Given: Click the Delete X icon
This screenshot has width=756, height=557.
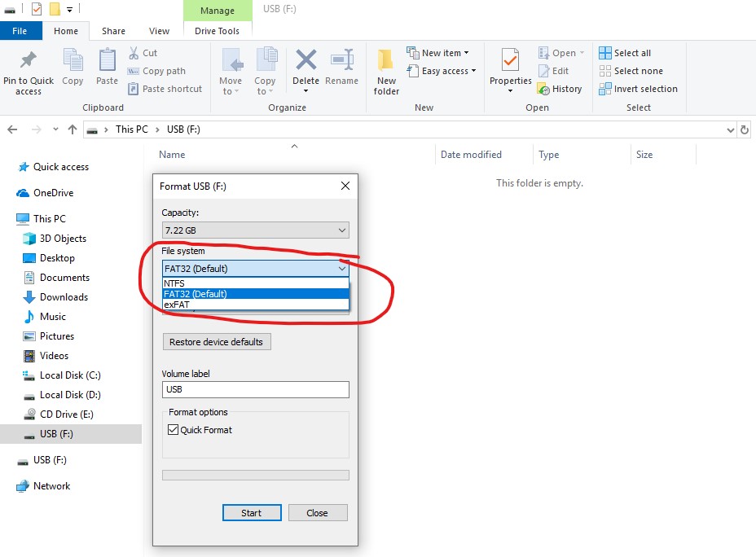Looking at the screenshot, I should [x=305, y=60].
